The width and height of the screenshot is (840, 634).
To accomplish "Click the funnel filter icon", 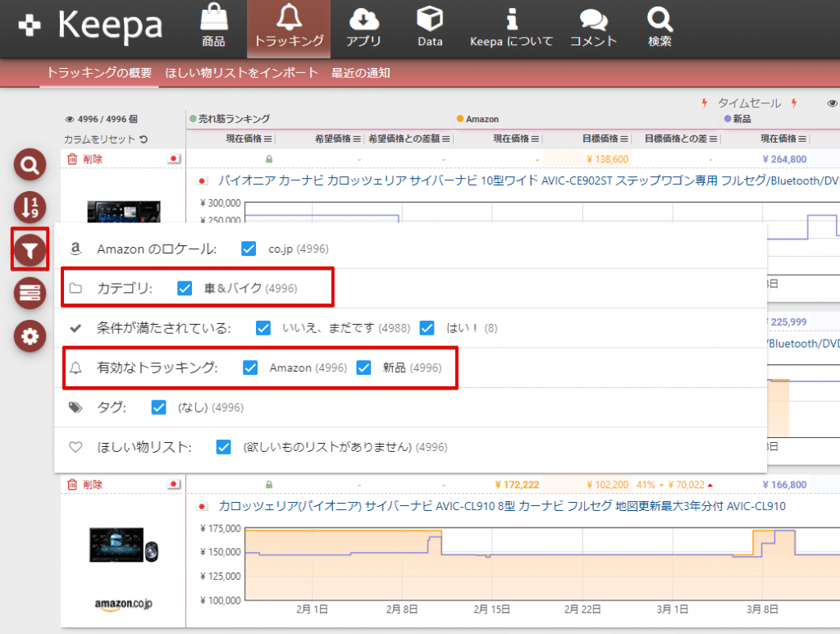I will [30, 250].
